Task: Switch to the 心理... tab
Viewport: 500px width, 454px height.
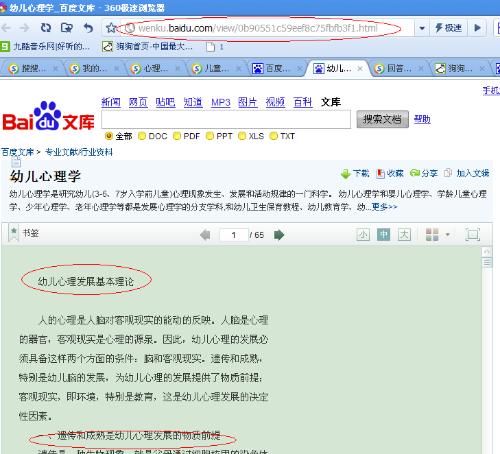Action: click(x=154, y=69)
